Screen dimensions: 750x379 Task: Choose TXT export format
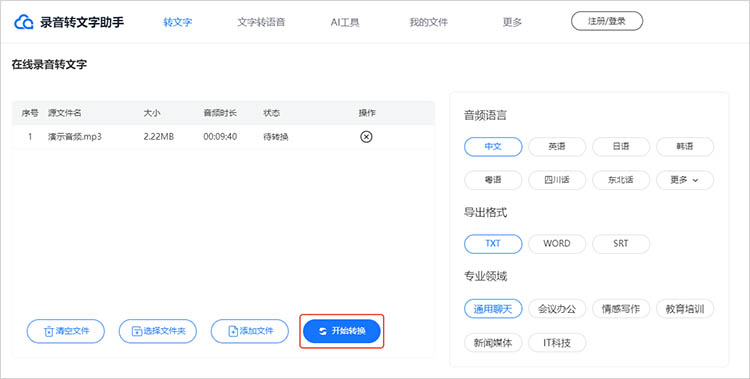tap(493, 244)
